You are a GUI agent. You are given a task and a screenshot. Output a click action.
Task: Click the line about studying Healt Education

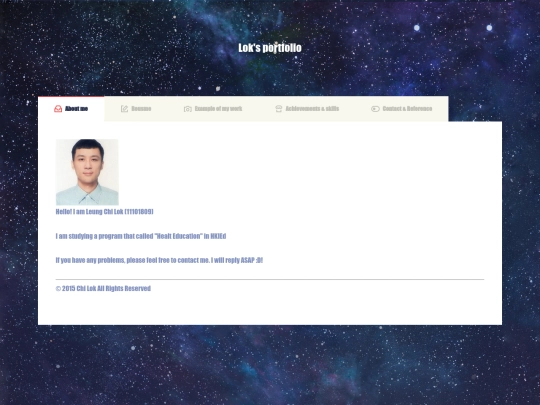coord(141,236)
